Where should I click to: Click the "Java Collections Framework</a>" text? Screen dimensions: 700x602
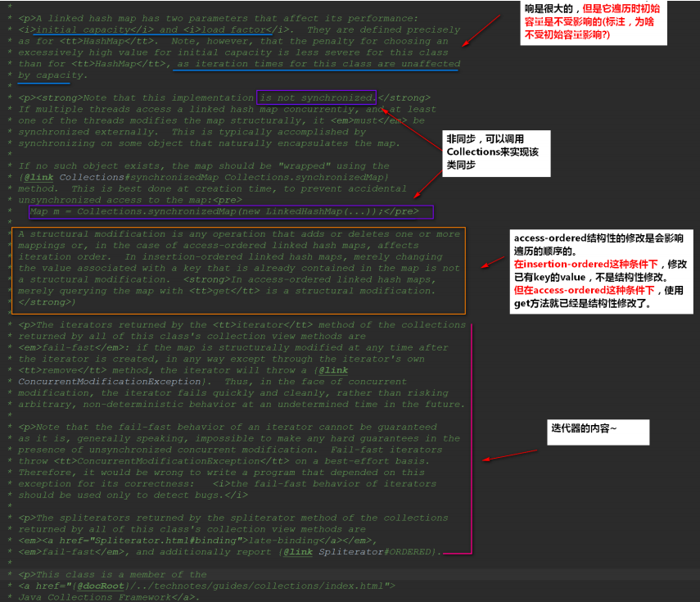click(x=109, y=597)
